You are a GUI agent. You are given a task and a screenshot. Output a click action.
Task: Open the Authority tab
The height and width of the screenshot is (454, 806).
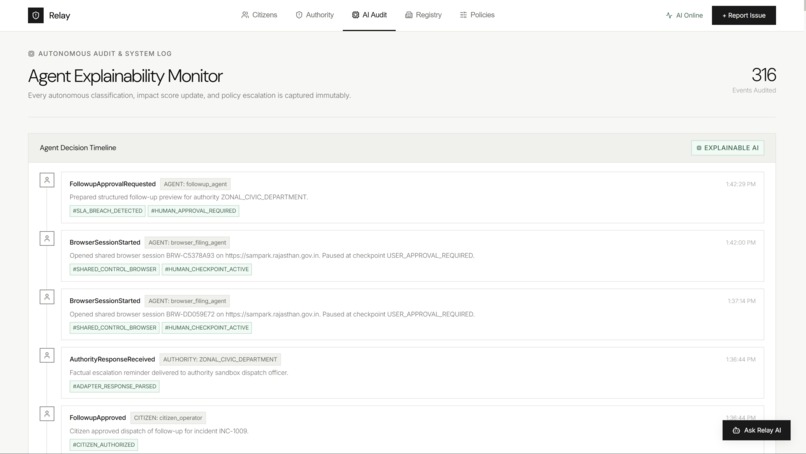click(x=315, y=15)
